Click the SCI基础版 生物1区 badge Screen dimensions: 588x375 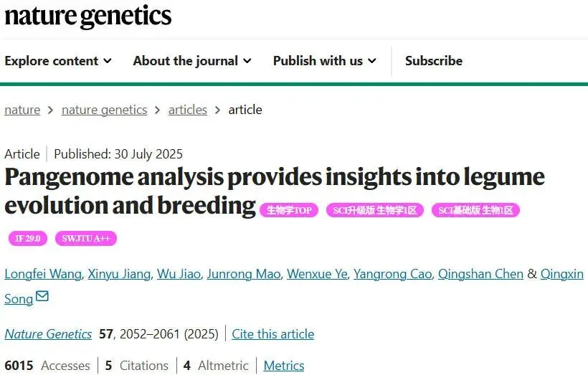coord(475,210)
